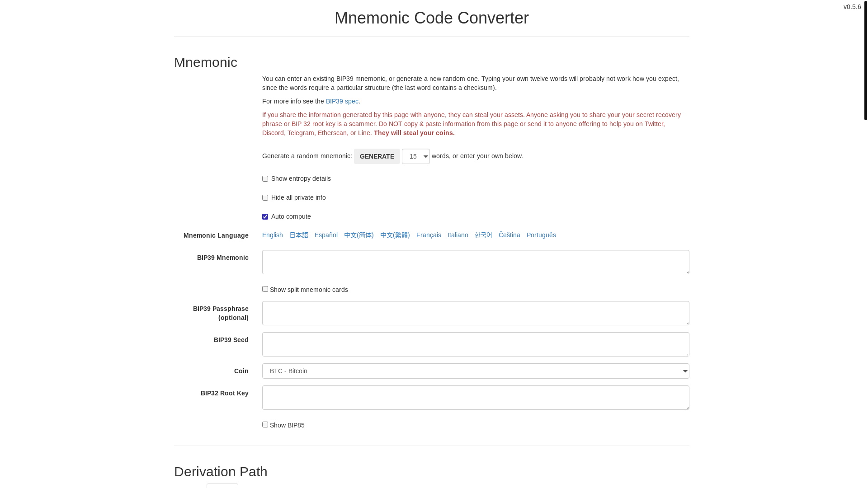868x488 pixels.
Task: Click the GENERATE button
Action: click(x=377, y=156)
